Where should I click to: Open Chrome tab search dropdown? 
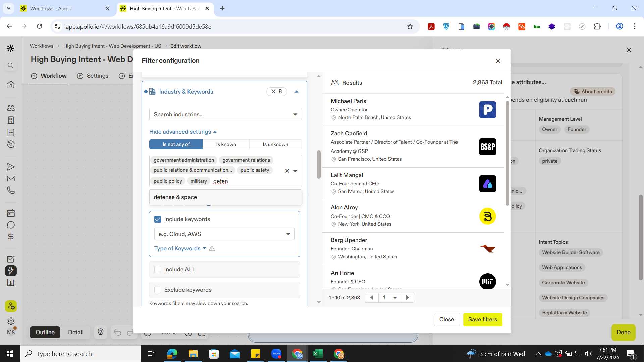point(8,8)
